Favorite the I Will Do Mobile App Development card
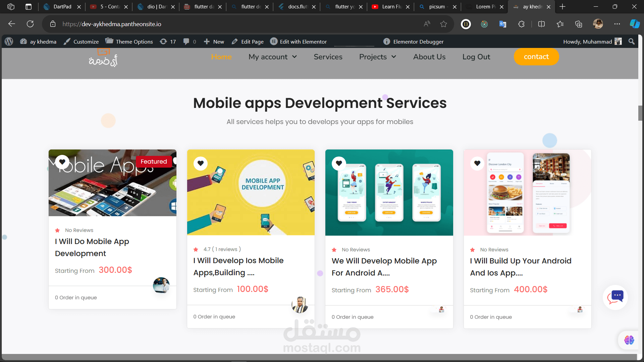644x362 pixels. 62,162
